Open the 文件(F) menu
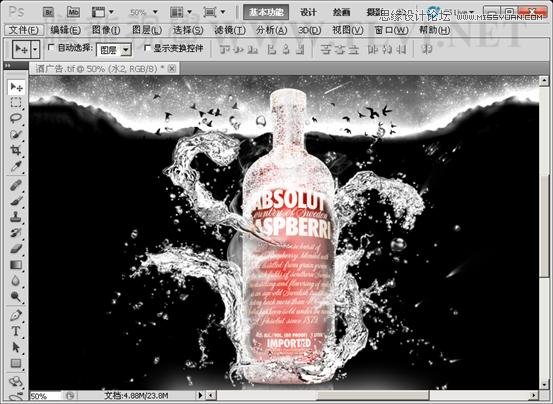Screen dimensions: 553x404 pyautogui.click(x=24, y=30)
